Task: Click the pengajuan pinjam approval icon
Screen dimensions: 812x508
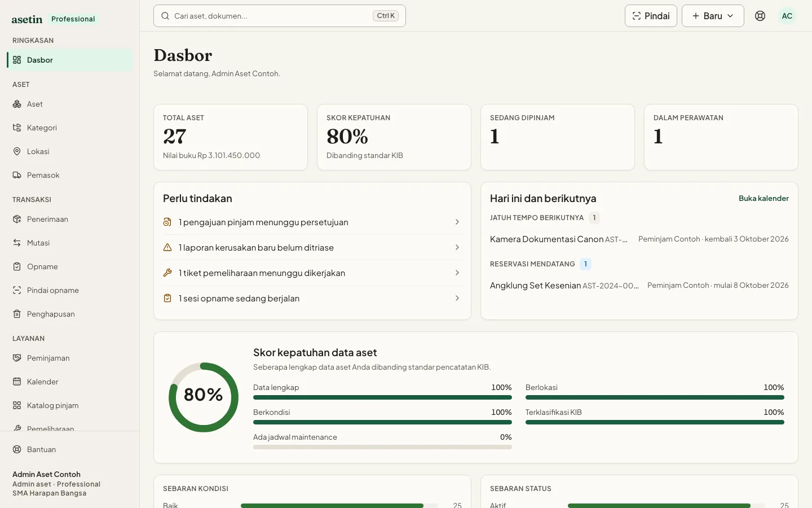Action: (x=167, y=222)
